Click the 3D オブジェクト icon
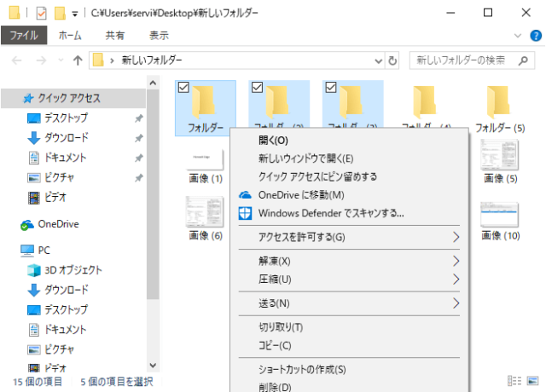This screenshot has height=392, width=546. click(x=34, y=270)
